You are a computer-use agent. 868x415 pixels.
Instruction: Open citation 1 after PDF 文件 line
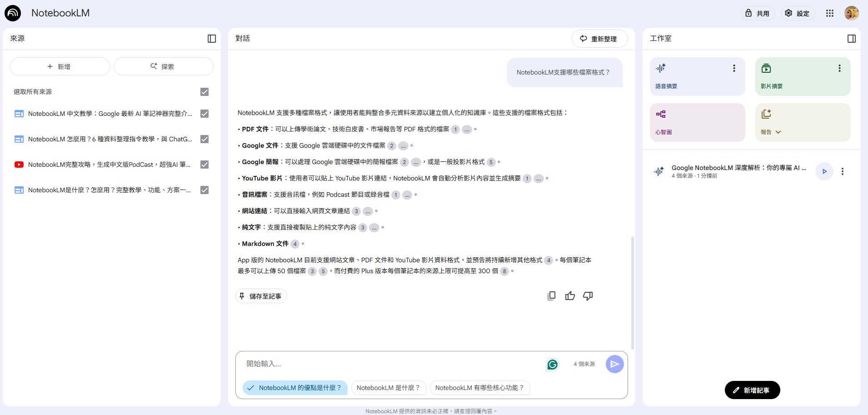(455, 130)
